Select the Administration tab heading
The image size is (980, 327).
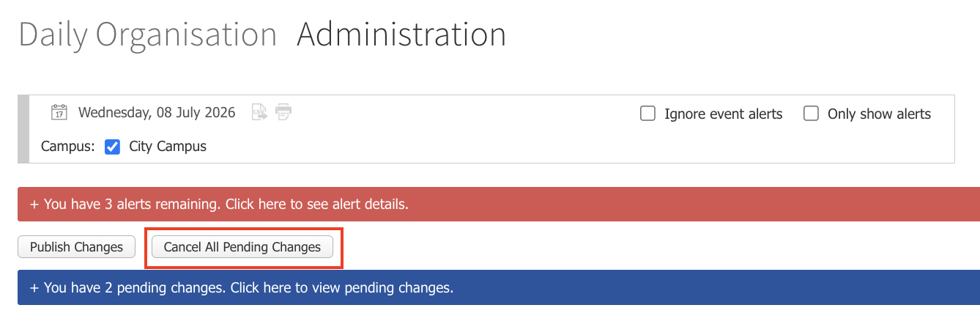click(x=401, y=34)
